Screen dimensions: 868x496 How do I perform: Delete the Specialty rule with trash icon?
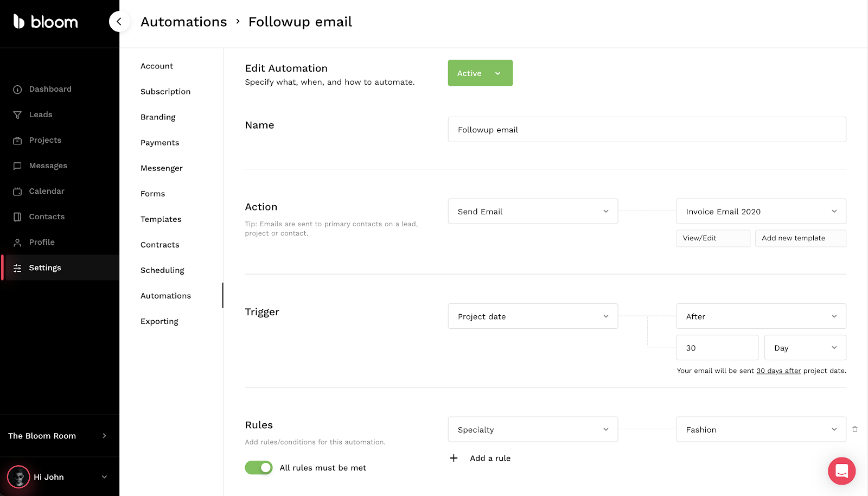pos(855,429)
